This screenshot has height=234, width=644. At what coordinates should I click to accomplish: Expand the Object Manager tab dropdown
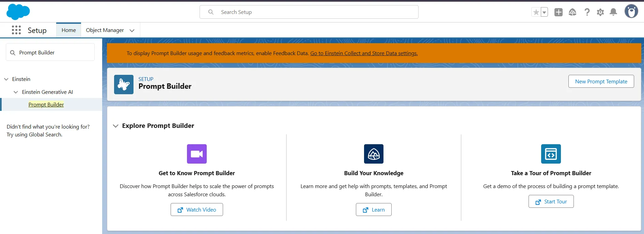point(132,31)
